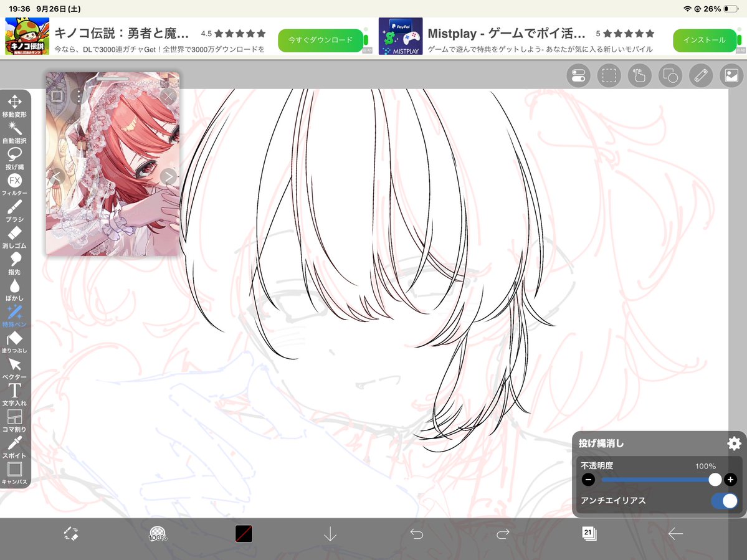Adjust the 不透明度 opacity slider

pos(659,480)
